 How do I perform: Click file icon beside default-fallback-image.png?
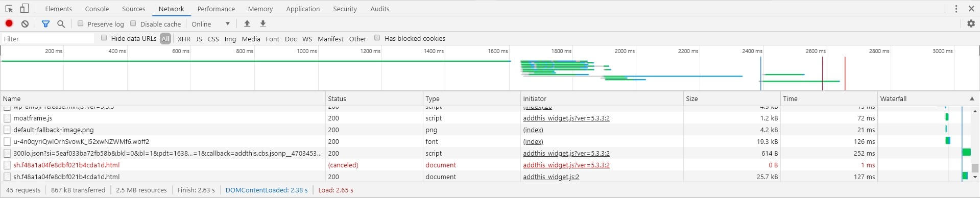7,130
